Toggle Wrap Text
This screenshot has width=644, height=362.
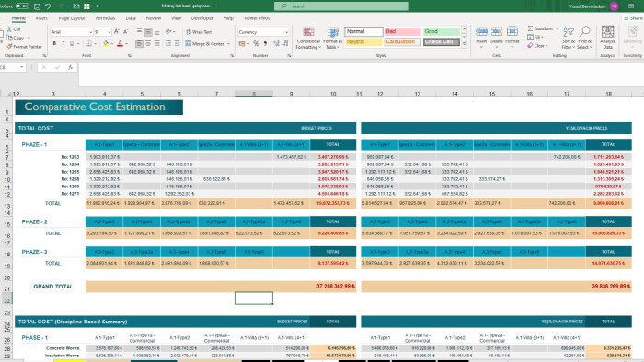199,31
